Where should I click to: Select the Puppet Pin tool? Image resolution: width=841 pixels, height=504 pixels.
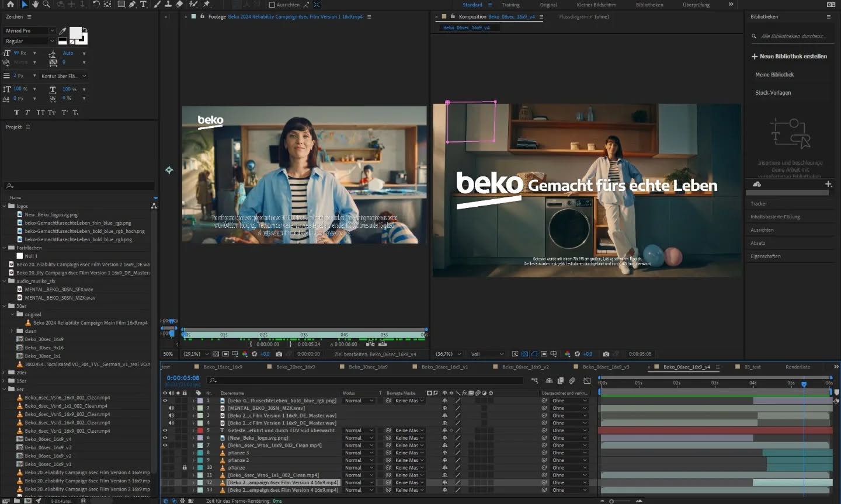click(x=207, y=4)
